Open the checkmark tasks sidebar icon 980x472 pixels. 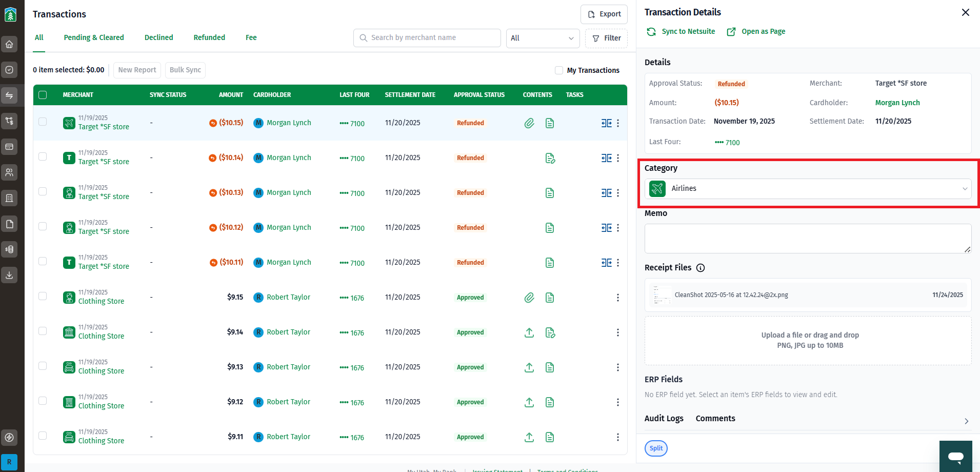click(x=9, y=70)
